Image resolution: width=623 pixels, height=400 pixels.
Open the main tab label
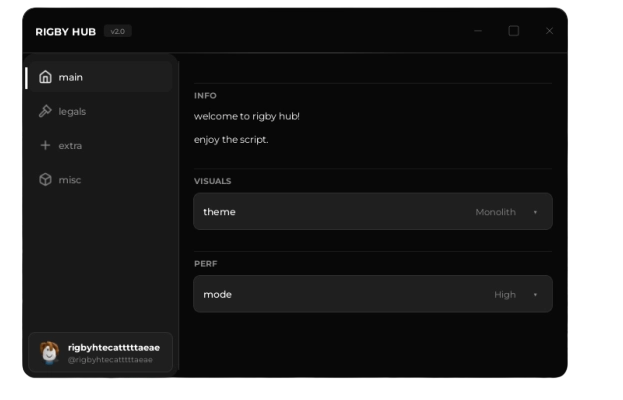click(x=71, y=77)
